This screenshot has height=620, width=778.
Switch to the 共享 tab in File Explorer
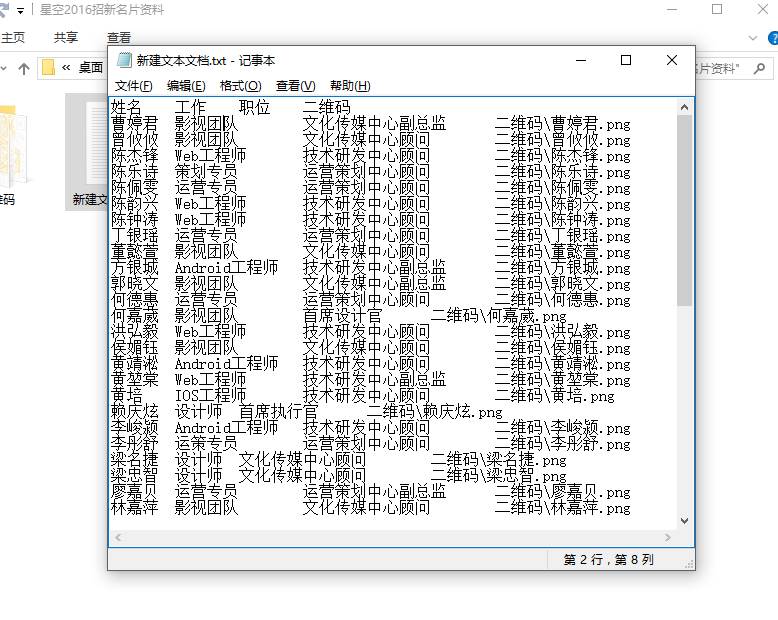tap(66, 38)
